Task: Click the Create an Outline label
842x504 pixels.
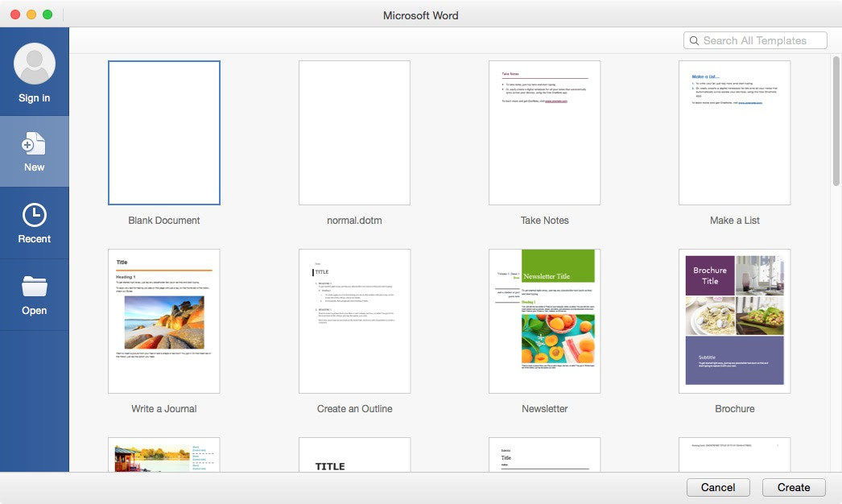Action: [x=354, y=409]
